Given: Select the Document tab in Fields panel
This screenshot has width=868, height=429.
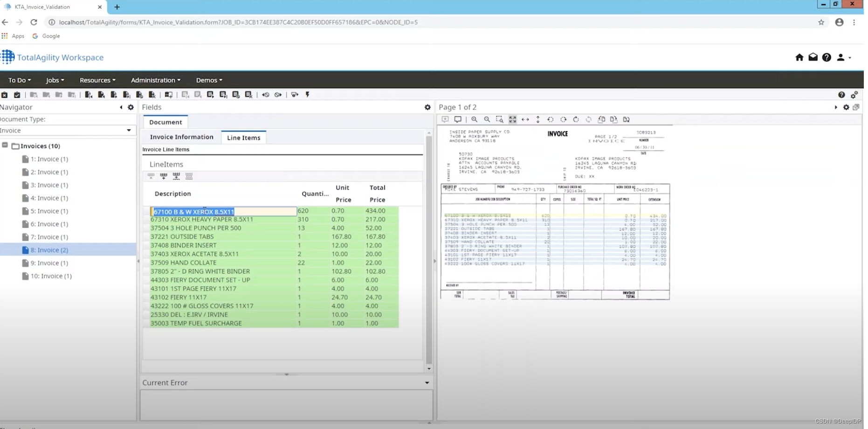Looking at the screenshot, I should (165, 122).
